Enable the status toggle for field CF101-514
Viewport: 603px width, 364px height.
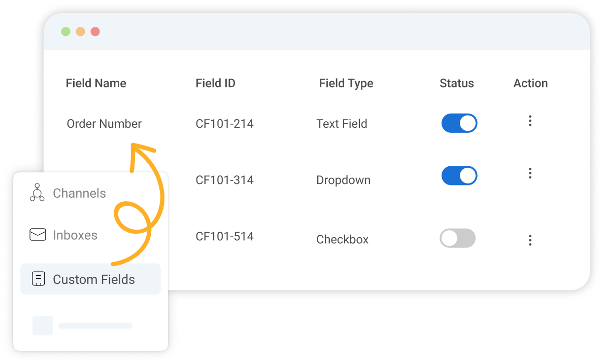pyautogui.click(x=457, y=238)
